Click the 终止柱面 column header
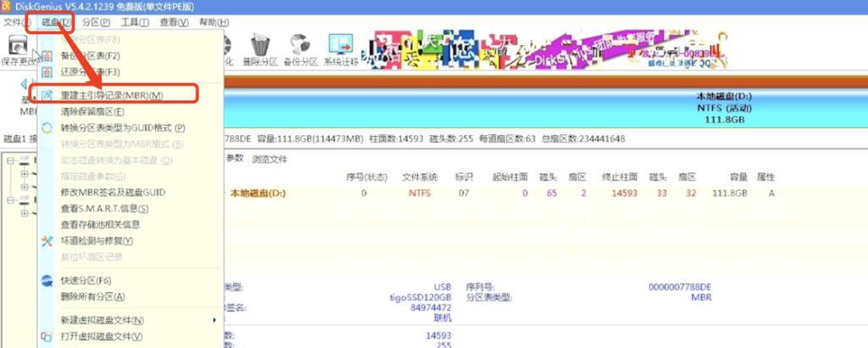Viewport: 868px width, 348px height. coord(620,177)
